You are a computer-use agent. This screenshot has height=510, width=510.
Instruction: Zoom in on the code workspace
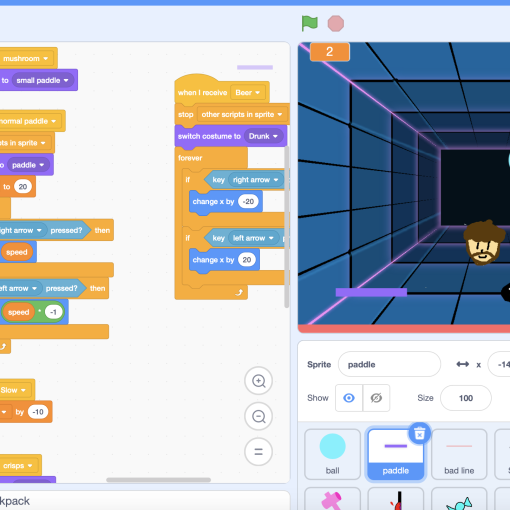pyautogui.click(x=259, y=381)
